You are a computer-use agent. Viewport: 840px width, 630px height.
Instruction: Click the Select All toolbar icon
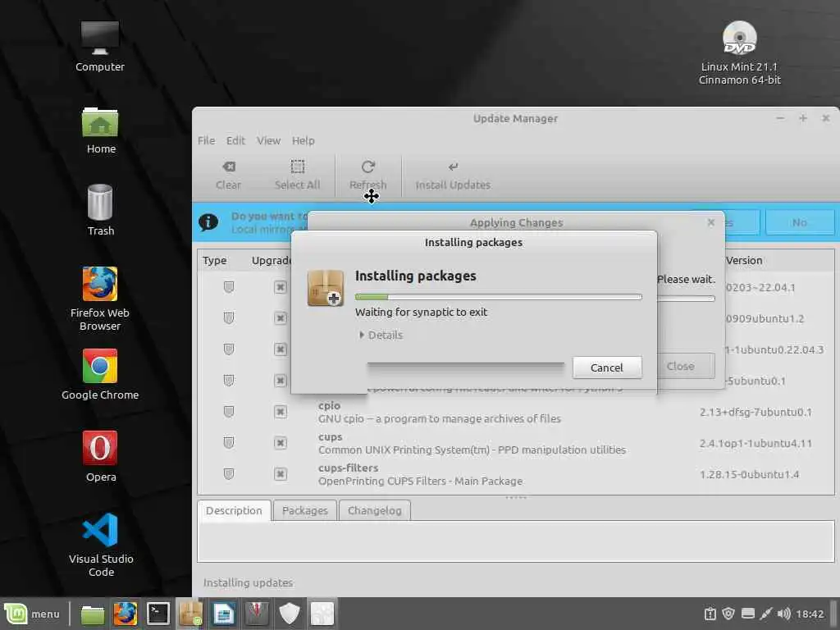coord(297,167)
